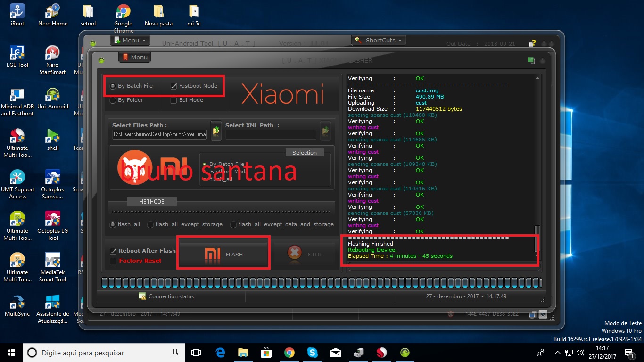
Task: Click the Select Files Path field
Action: [159, 135]
